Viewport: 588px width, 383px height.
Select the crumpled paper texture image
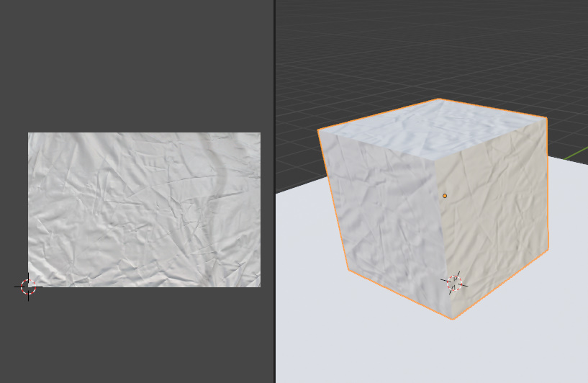click(x=144, y=209)
